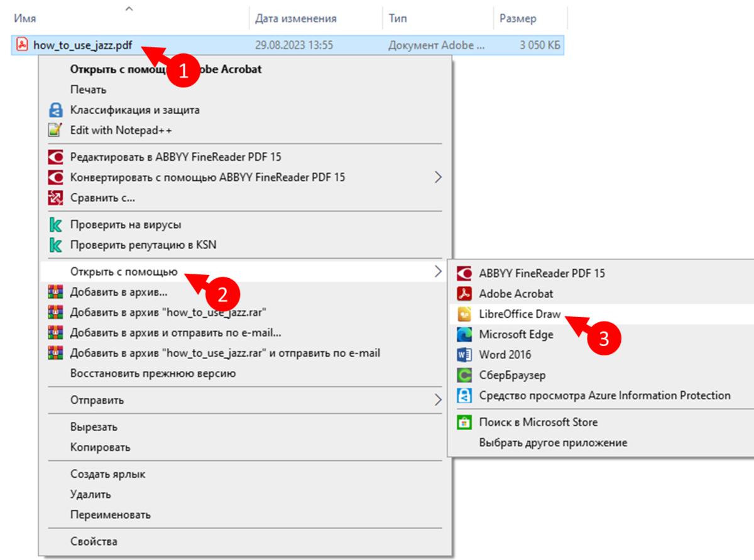Click WinRAR icon beside Добавить в архив и отправить по e-mail...

coord(56,333)
